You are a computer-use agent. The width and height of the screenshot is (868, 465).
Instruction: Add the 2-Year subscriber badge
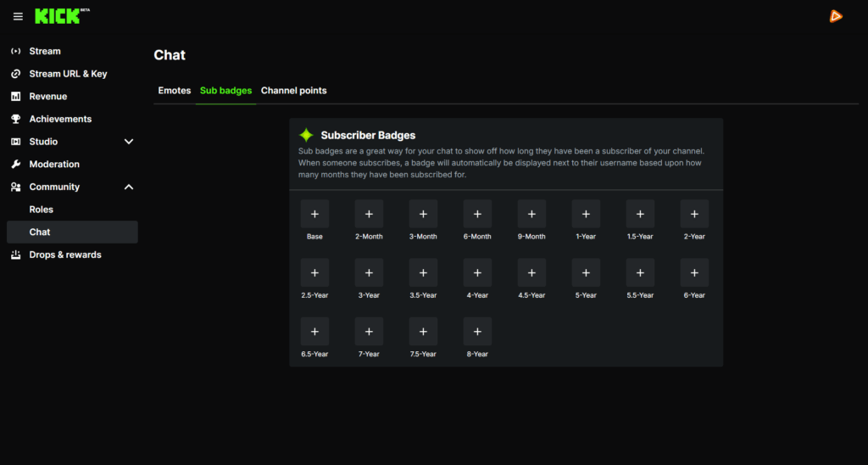click(x=694, y=214)
